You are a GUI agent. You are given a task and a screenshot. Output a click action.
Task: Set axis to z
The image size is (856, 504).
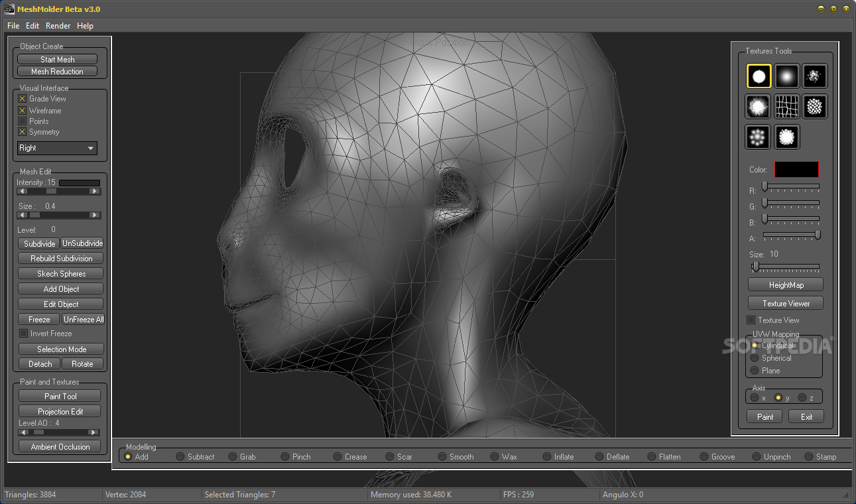click(x=802, y=398)
